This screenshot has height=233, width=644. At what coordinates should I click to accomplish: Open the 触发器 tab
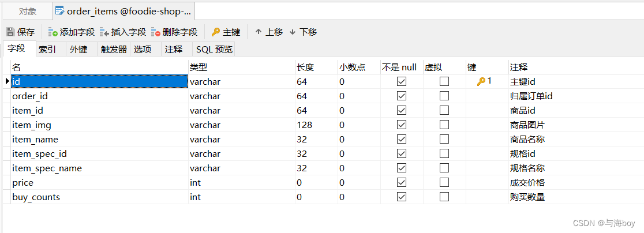click(114, 50)
